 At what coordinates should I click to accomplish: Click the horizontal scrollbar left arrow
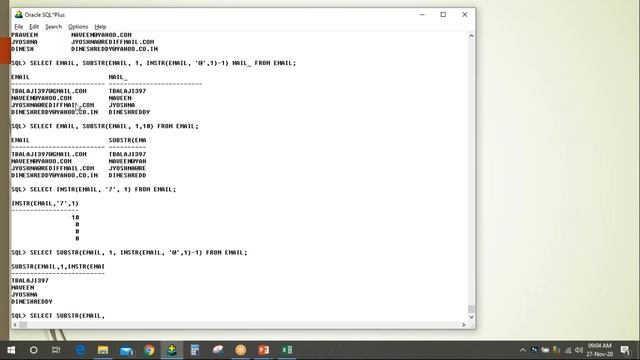[x=15, y=325]
